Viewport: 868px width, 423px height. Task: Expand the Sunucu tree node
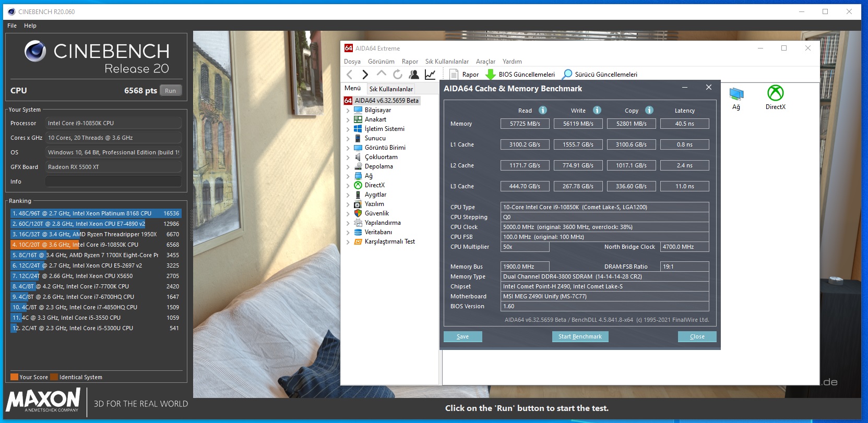348,139
